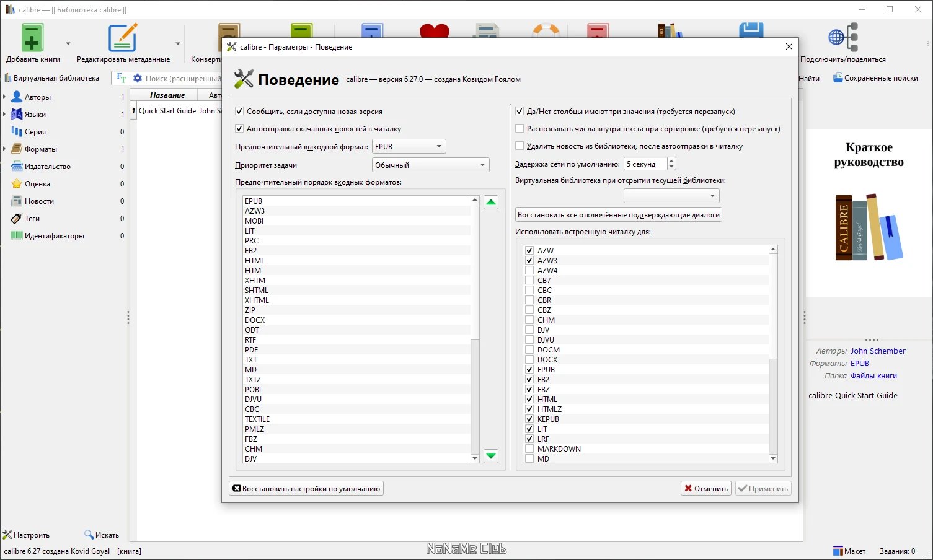Check AZW4 in built-in viewer list

(x=529, y=271)
